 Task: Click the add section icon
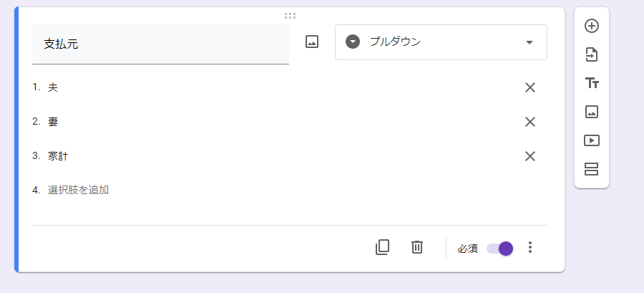(592, 169)
